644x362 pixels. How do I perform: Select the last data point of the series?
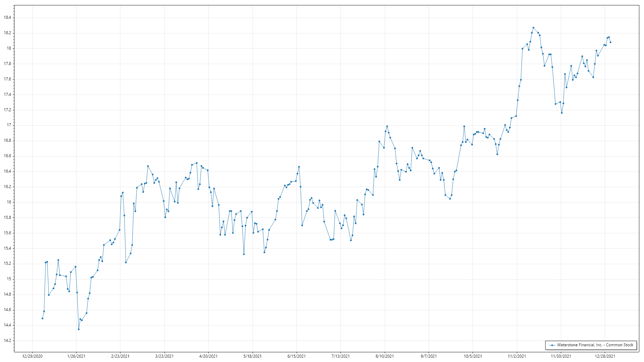[x=610, y=42]
